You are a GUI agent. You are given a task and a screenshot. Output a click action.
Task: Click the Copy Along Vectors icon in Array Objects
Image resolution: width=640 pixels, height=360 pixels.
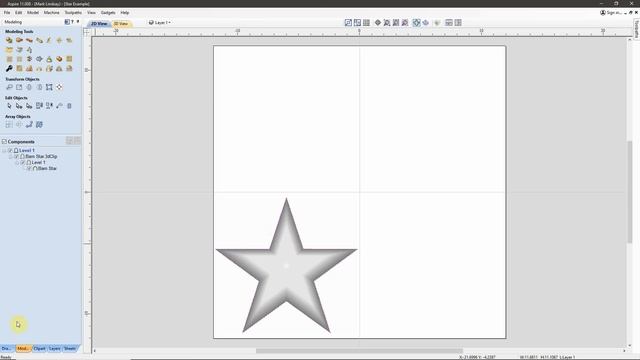[x=29, y=124]
